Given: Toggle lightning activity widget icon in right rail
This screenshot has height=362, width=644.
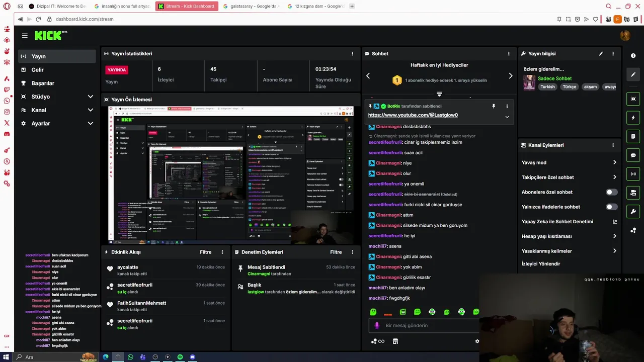Looking at the screenshot, I should [x=633, y=118].
